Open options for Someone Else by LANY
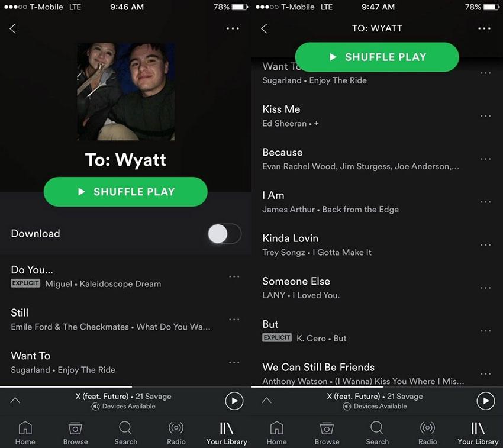This screenshot has height=448, width=503. click(486, 288)
